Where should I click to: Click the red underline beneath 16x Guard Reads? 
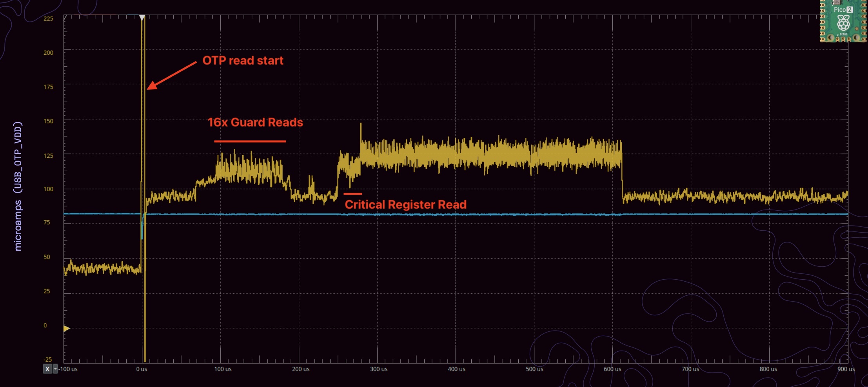[250, 141]
